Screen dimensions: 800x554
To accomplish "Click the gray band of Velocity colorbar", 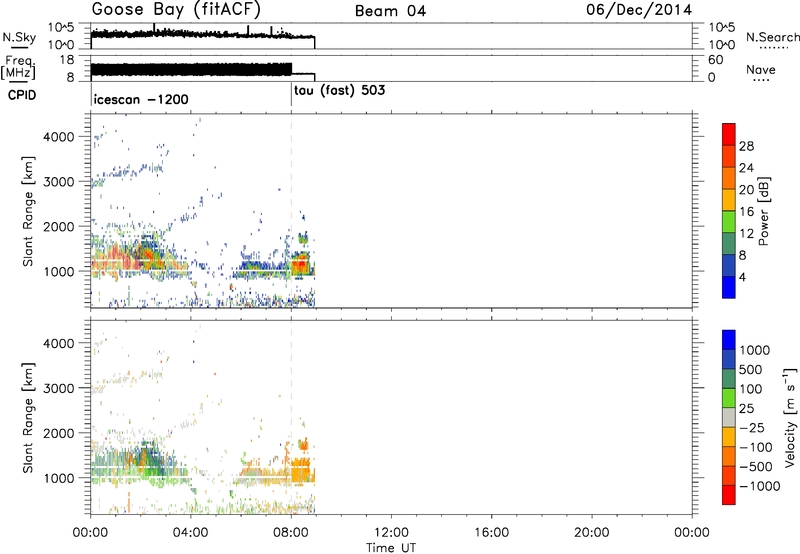I will (x=729, y=417).
